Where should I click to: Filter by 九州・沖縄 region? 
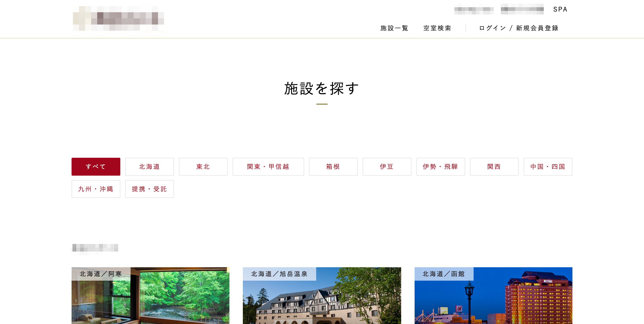pyautogui.click(x=96, y=189)
